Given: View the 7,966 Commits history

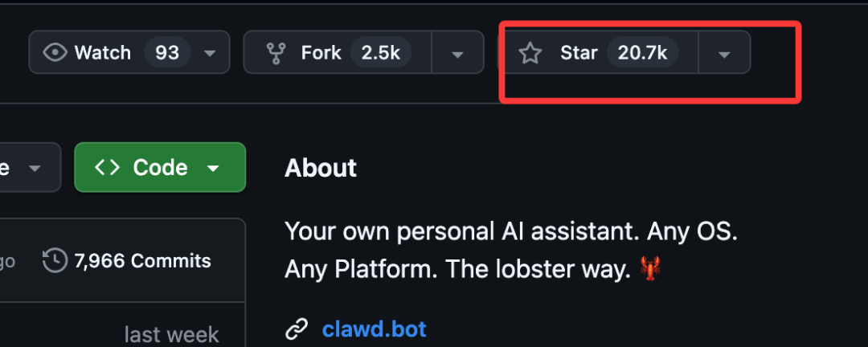Looking at the screenshot, I should (x=141, y=260).
